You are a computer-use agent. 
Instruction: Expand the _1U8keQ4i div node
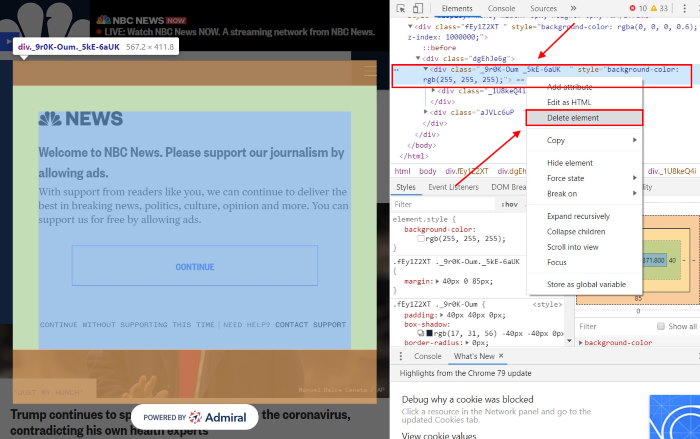433,91
